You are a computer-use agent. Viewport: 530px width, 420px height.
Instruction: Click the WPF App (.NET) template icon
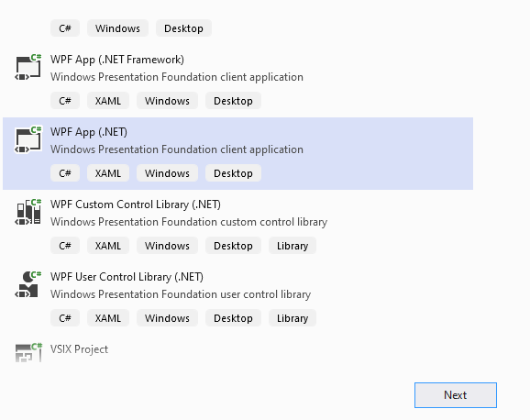tap(28, 139)
